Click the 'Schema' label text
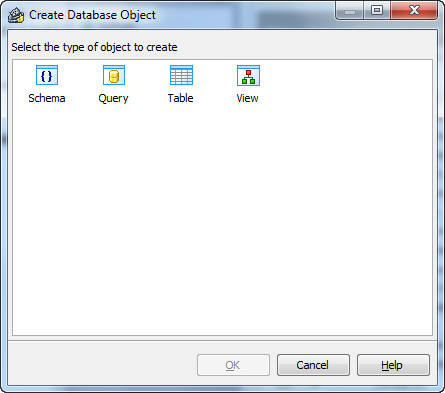This screenshot has height=393, width=445. [x=47, y=98]
